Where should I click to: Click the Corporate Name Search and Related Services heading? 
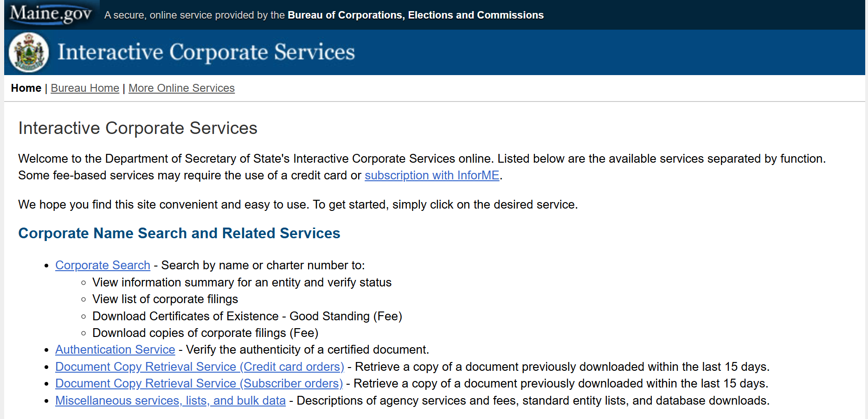179,233
